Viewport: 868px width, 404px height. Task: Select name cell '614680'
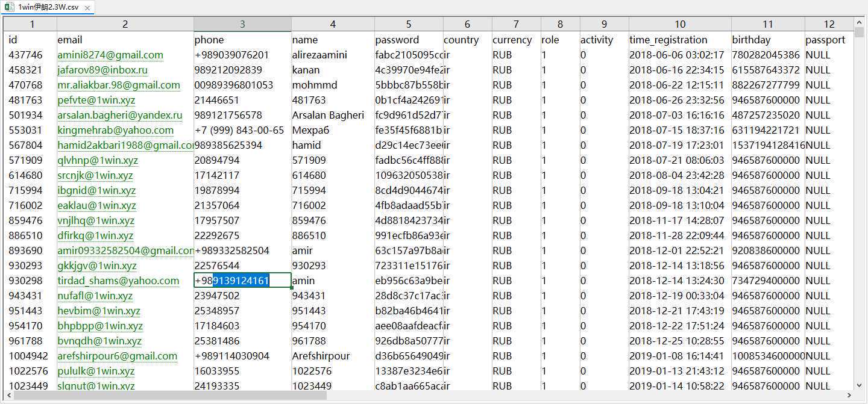[x=333, y=175]
